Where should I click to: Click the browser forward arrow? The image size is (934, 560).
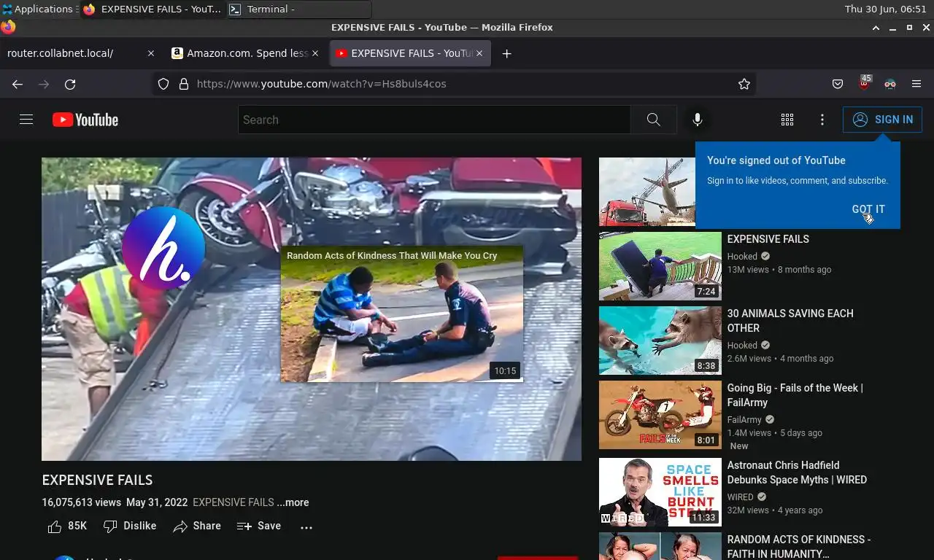pos(44,84)
